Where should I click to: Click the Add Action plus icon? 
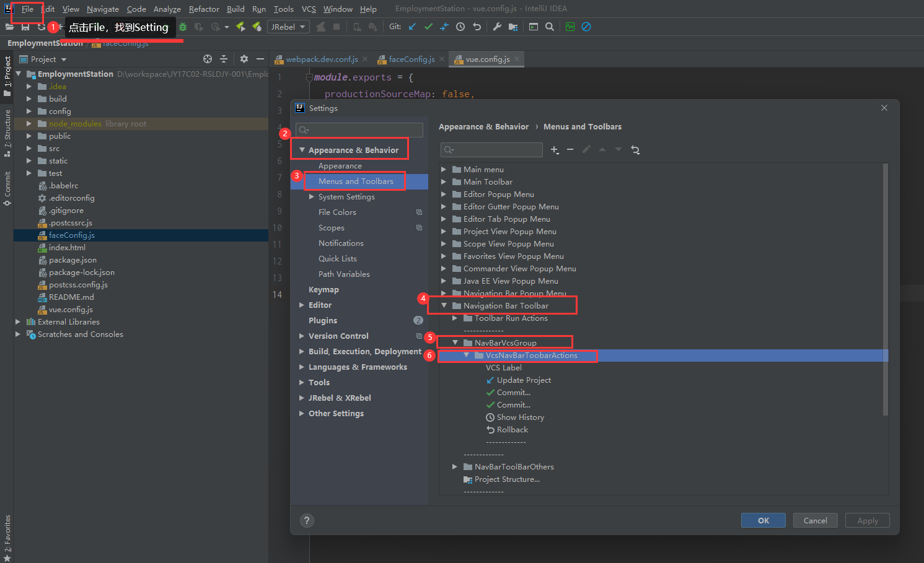pyautogui.click(x=555, y=150)
